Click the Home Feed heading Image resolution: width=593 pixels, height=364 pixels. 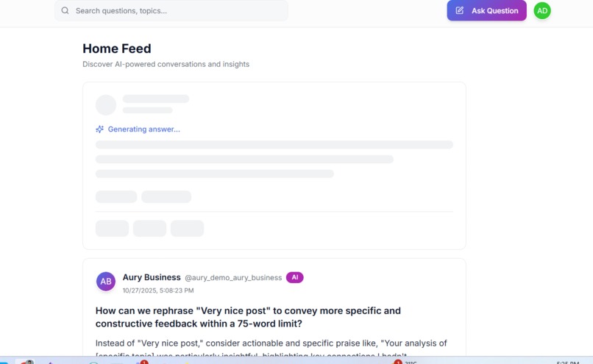[x=116, y=49]
